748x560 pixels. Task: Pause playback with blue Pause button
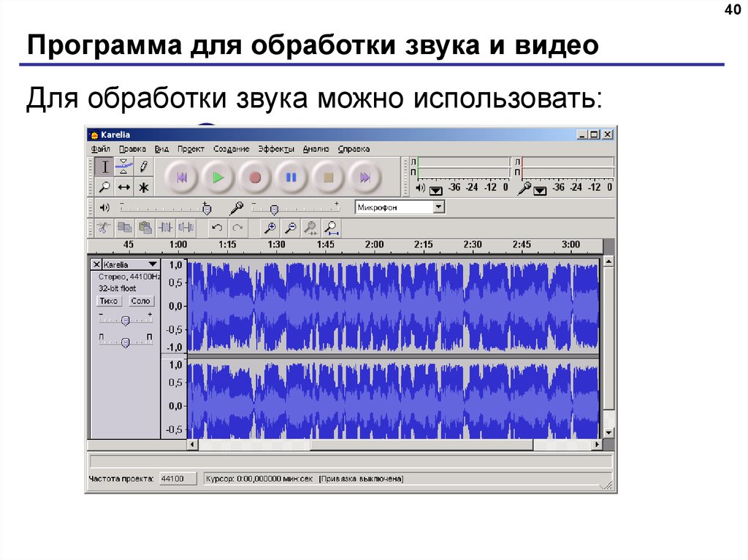click(291, 178)
